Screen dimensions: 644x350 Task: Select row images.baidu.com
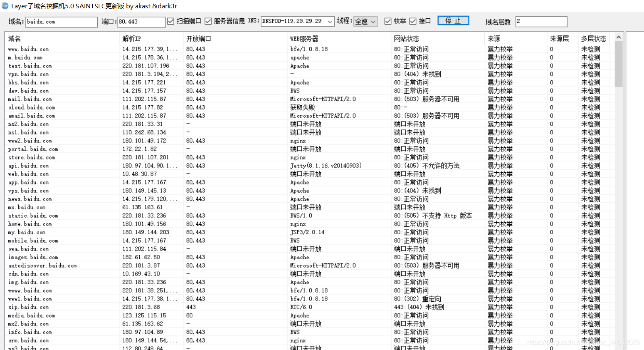(309, 257)
